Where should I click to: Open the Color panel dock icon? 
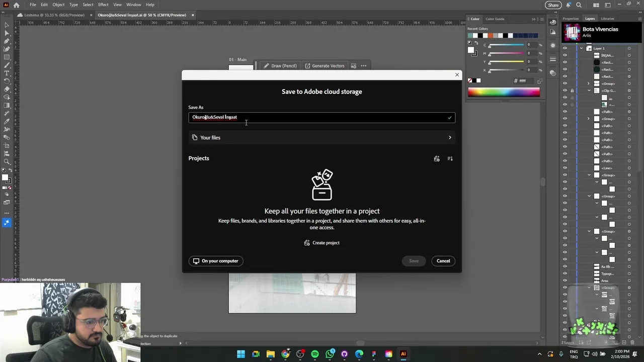(553, 22)
